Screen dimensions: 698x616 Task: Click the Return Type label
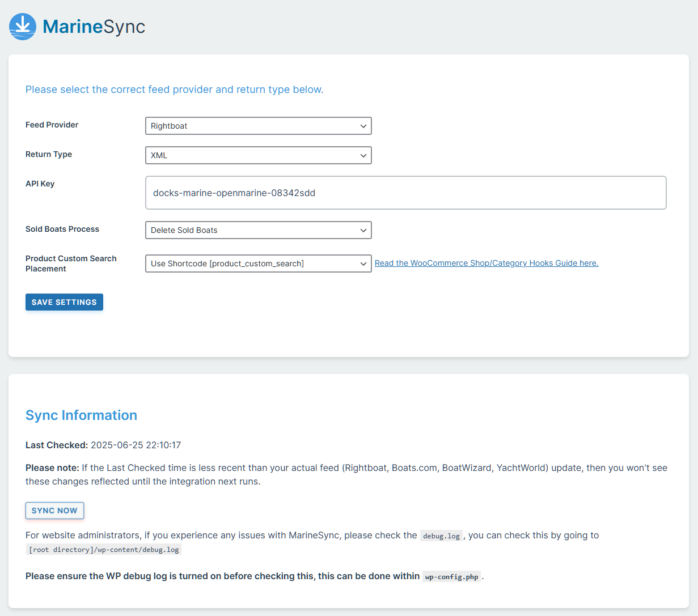click(x=49, y=154)
